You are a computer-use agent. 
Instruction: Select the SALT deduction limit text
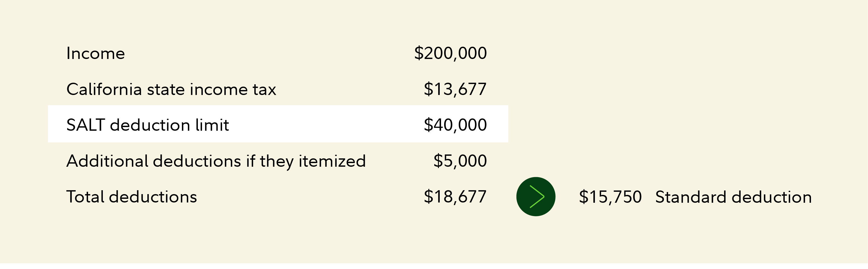148,125
